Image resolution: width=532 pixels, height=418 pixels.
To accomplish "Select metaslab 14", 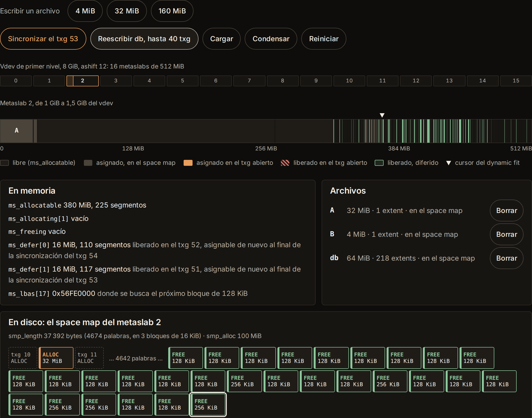I will [x=483, y=81].
